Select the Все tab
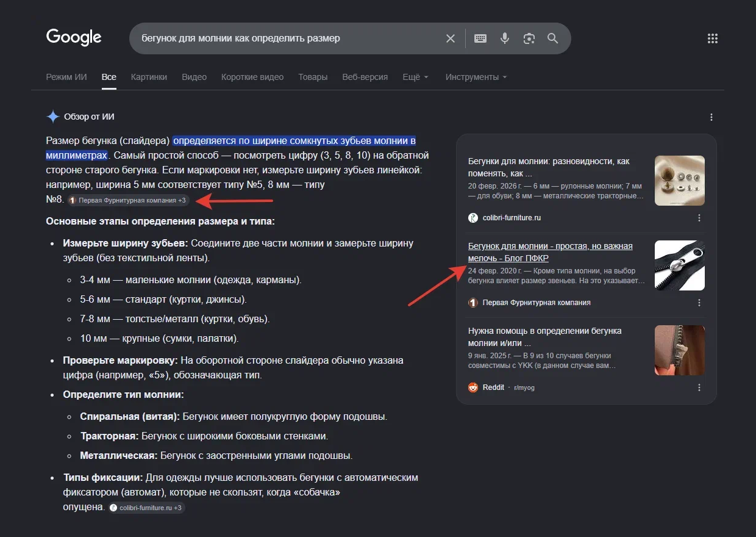This screenshot has height=537, width=756. pos(109,77)
